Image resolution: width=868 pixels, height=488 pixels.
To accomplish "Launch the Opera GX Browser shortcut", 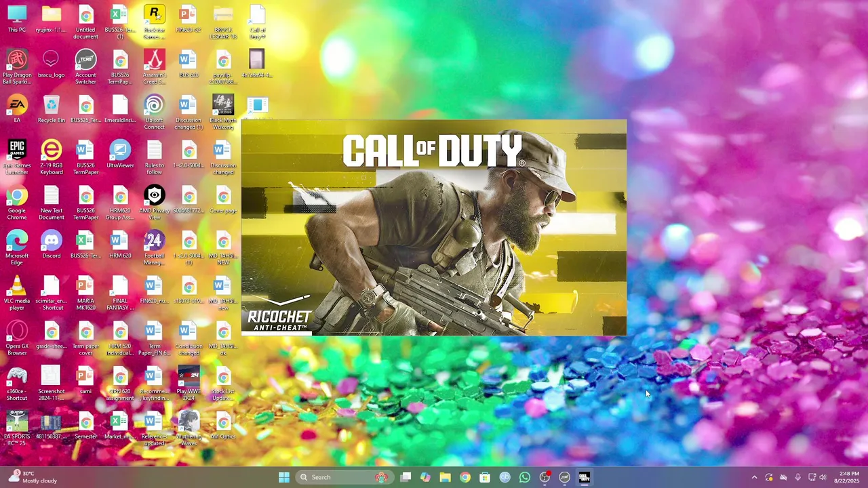I will 17,339.
